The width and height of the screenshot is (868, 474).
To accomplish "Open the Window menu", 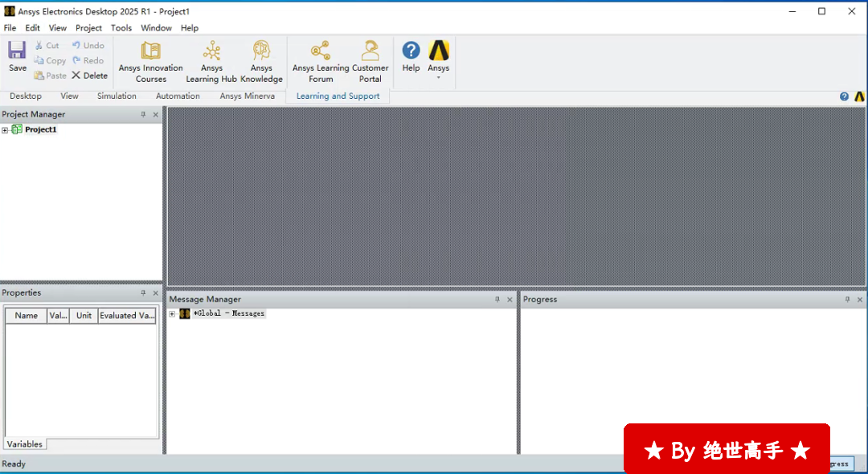I will [156, 27].
